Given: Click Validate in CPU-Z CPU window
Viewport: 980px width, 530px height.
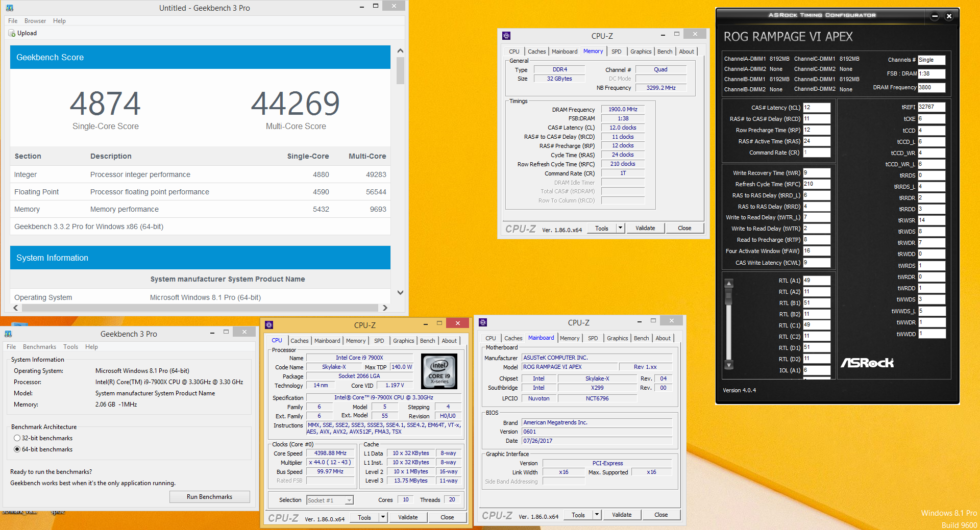Looking at the screenshot, I should click(x=408, y=517).
